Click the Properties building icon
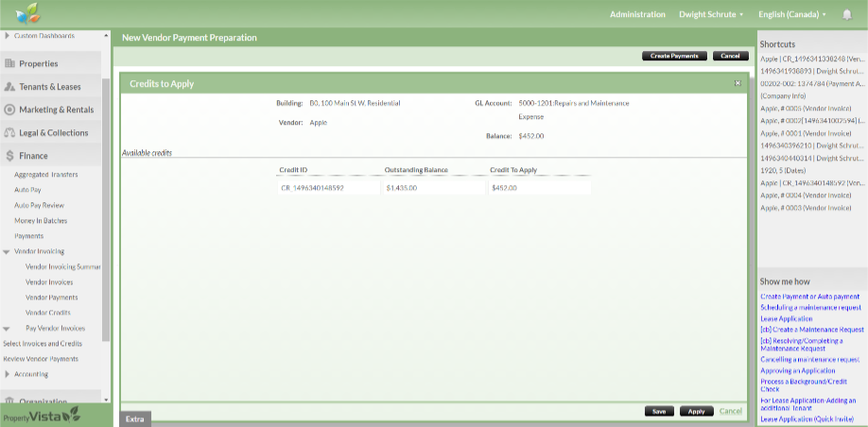Image resolution: width=868 pixels, height=427 pixels. coord(10,63)
